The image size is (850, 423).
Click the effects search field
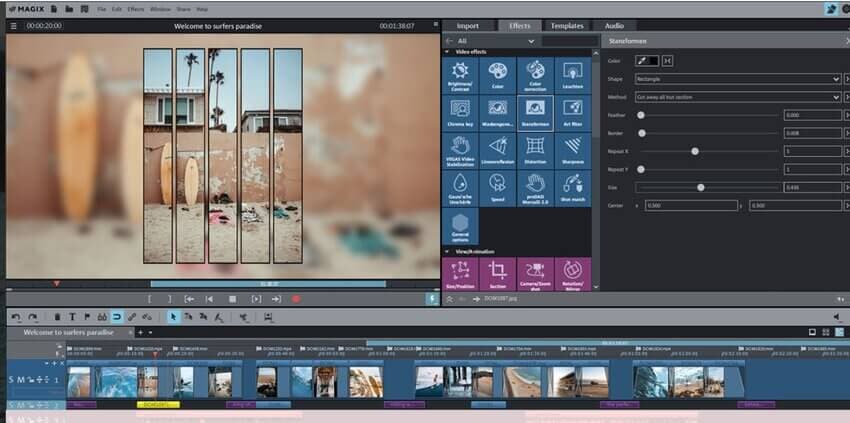click(570, 41)
